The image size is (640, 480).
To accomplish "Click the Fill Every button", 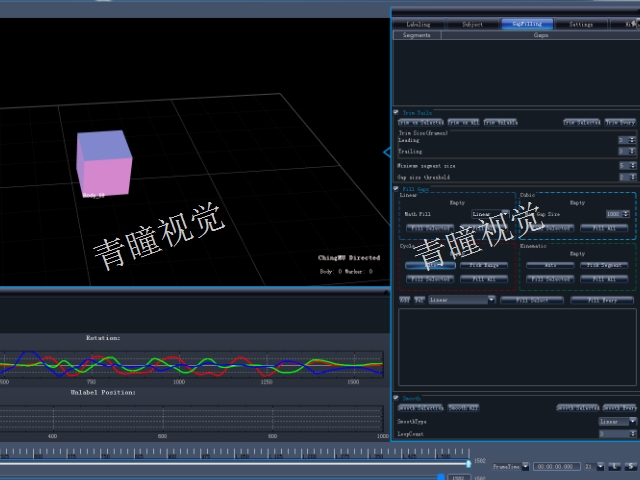I will pyautogui.click(x=602, y=300).
